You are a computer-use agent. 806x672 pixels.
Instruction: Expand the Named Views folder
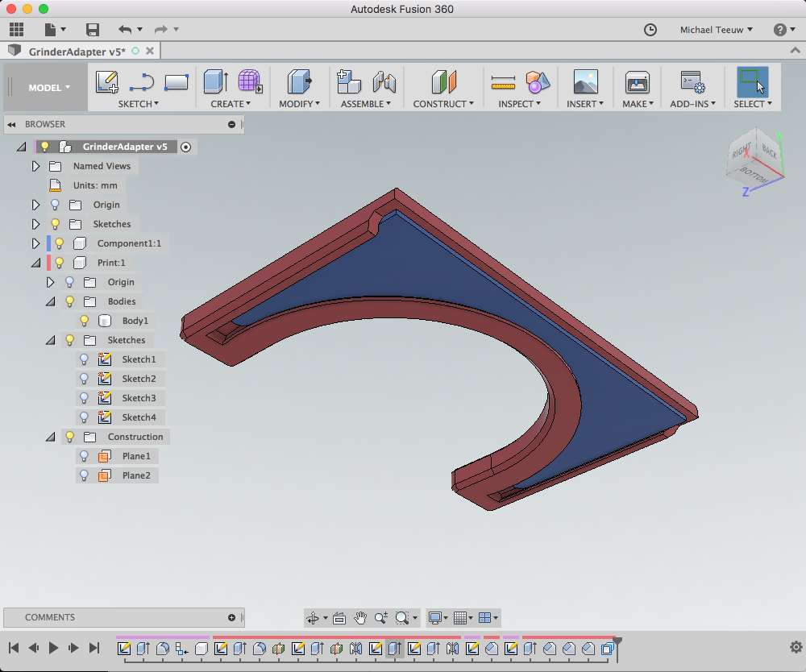35,166
